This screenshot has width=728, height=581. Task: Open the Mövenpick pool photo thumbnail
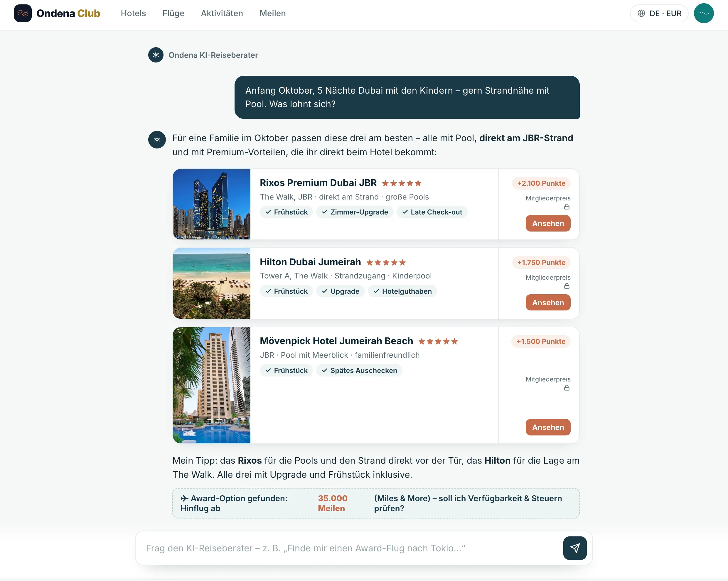click(x=211, y=385)
